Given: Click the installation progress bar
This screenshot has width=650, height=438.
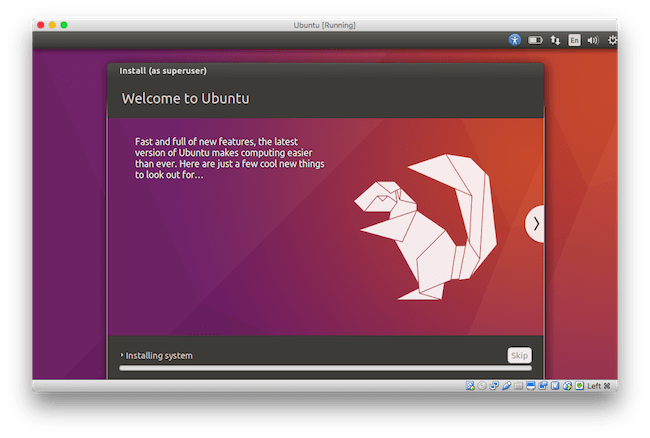Looking at the screenshot, I should pos(325,368).
